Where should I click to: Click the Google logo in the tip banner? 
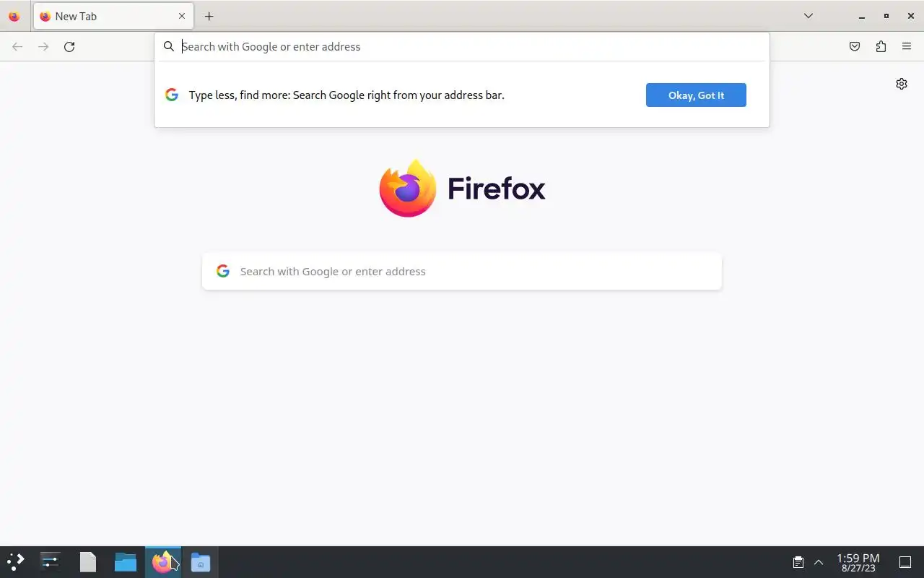click(x=172, y=95)
